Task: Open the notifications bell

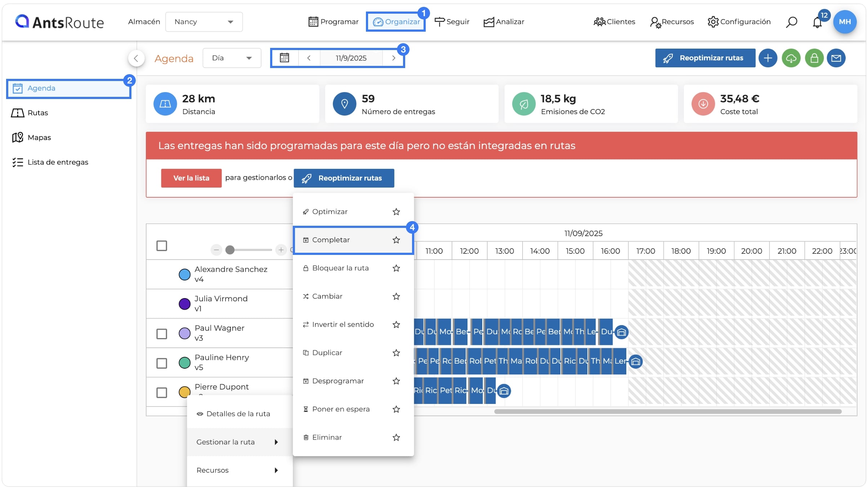Action: coord(817,23)
